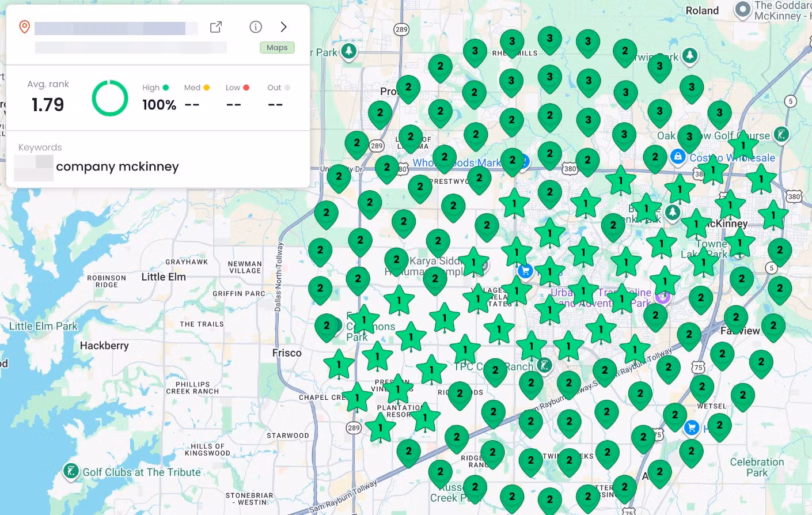The width and height of the screenshot is (812, 515).
Task: Click the tree park icon near Erwin Park
Action: click(689, 56)
